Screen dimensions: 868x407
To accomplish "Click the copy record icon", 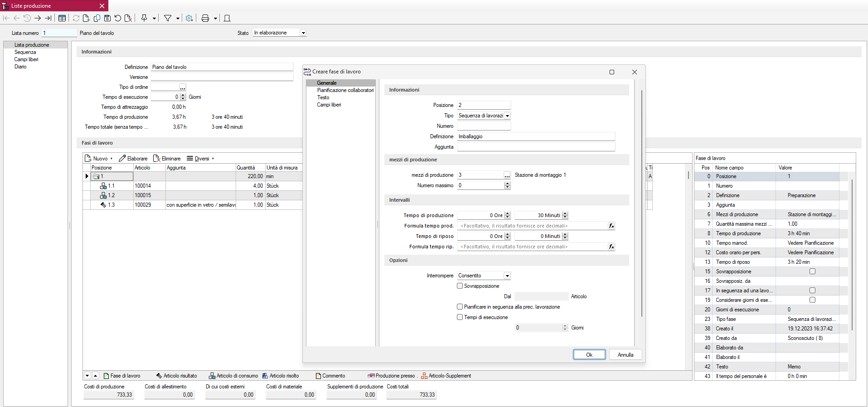I will [x=97, y=18].
